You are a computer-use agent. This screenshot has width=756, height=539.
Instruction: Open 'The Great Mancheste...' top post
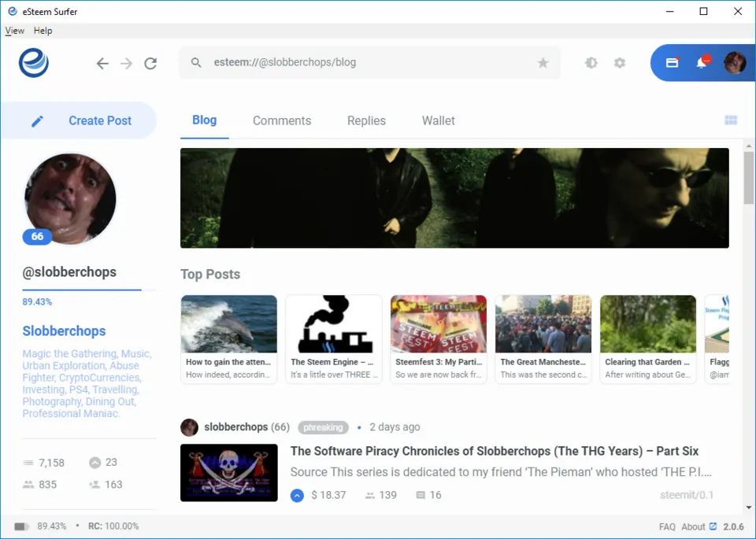click(543, 339)
